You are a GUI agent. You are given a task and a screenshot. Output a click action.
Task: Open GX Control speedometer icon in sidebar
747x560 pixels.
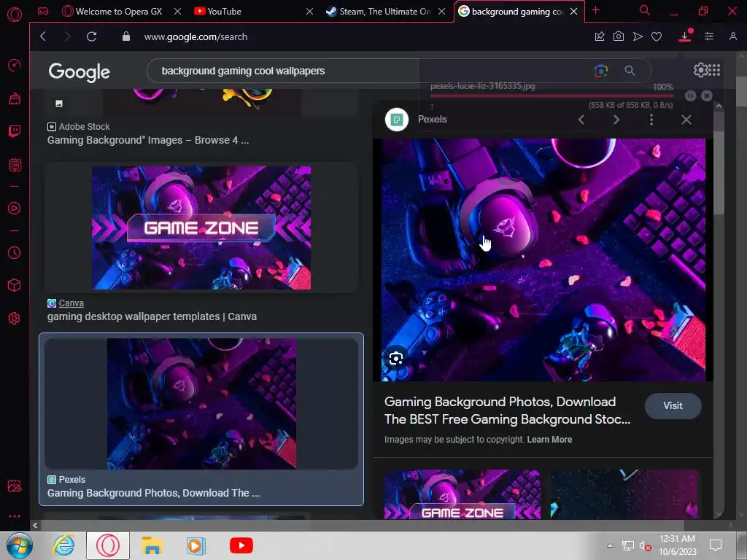point(15,65)
